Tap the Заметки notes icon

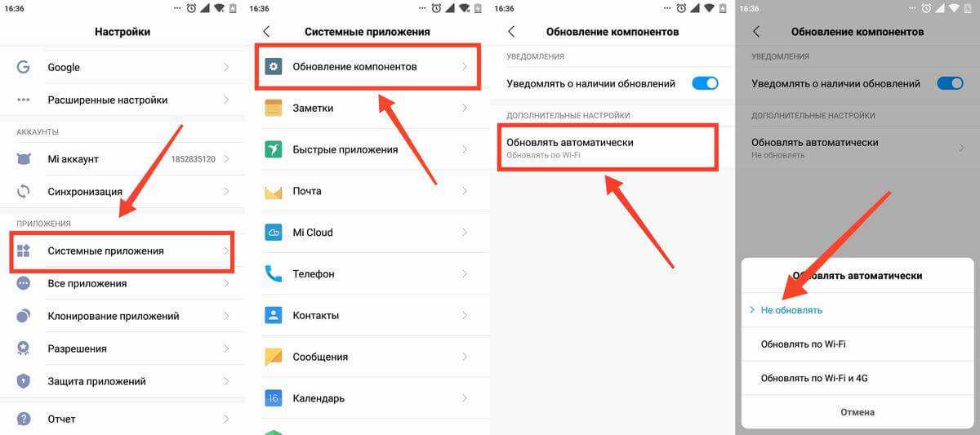pos(274,108)
